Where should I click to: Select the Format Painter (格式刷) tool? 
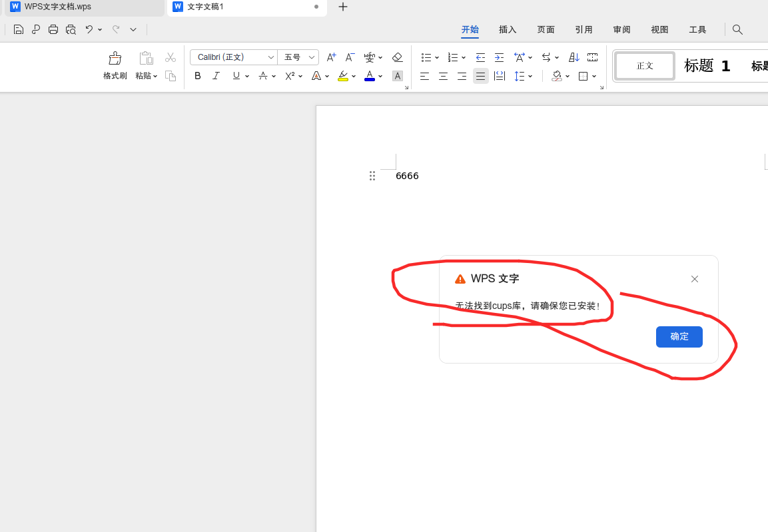point(115,65)
